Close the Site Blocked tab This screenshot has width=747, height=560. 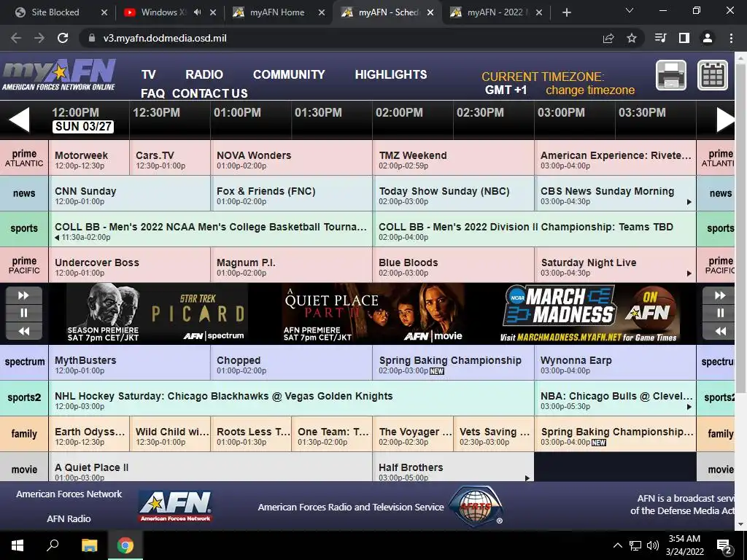(104, 12)
